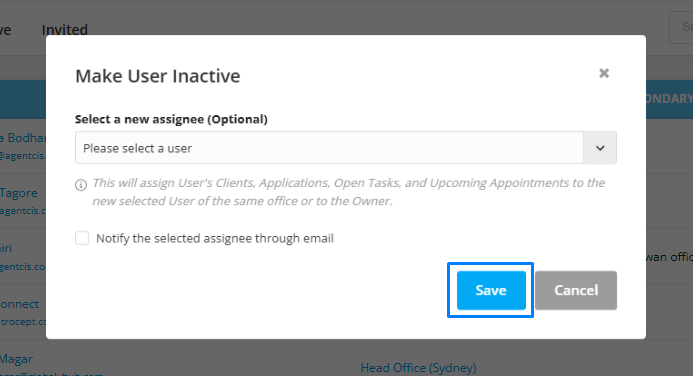
Task: Open the Tagore user link
Action: click(19, 193)
